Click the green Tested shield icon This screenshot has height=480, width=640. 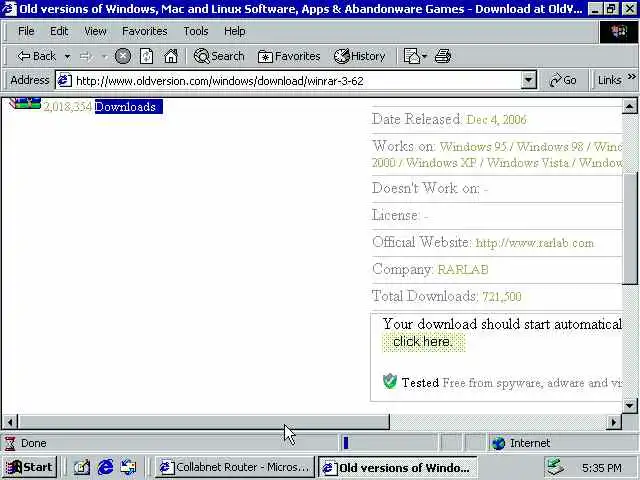(390, 381)
